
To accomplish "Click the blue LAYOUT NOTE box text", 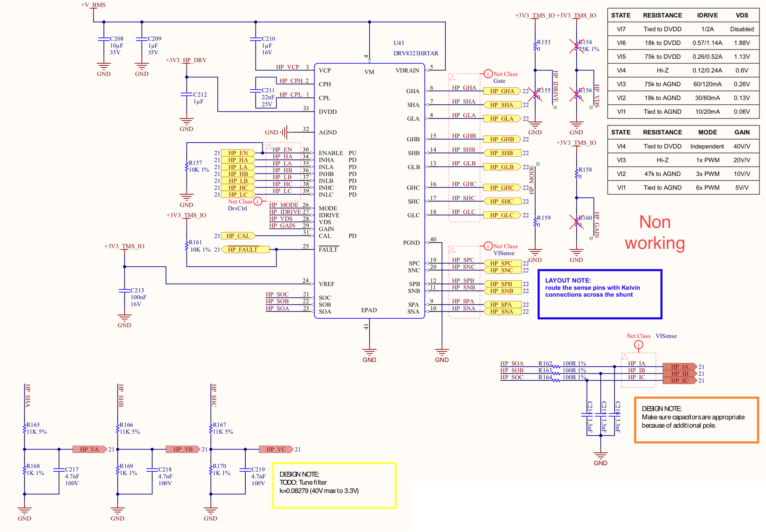I will (593, 288).
